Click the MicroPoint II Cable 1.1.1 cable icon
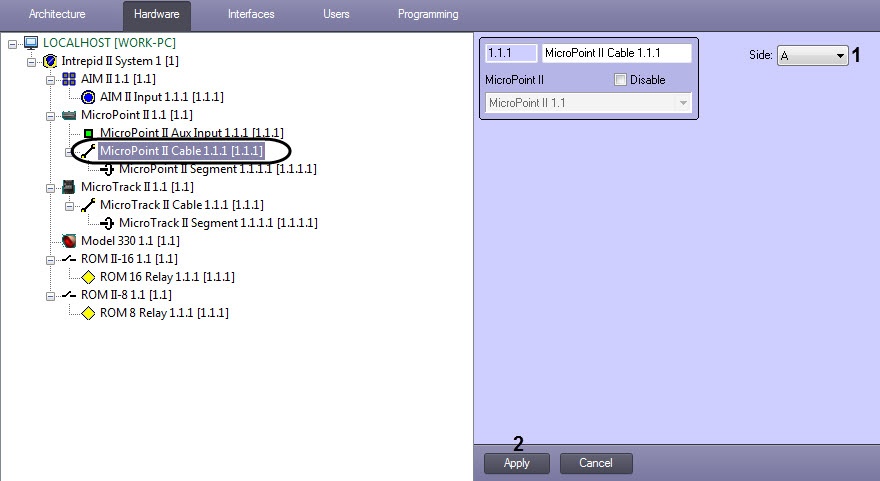Screen dimensions: 880x481 [88, 151]
